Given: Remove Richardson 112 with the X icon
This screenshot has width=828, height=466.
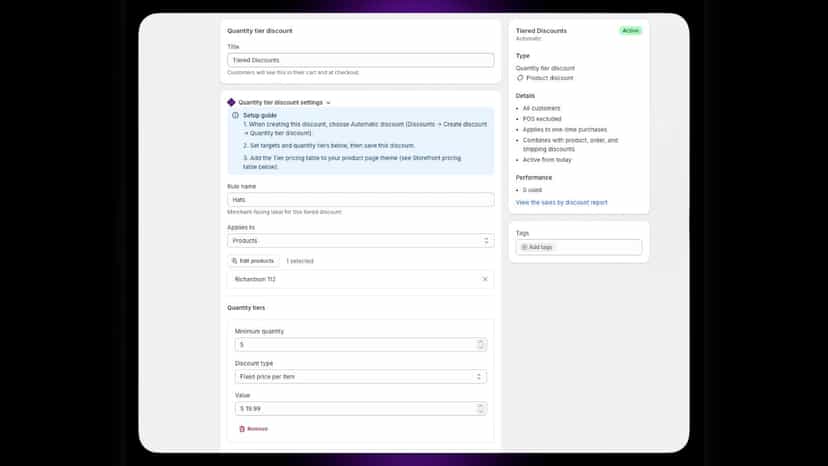Looking at the screenshot, I should (485, 279).
